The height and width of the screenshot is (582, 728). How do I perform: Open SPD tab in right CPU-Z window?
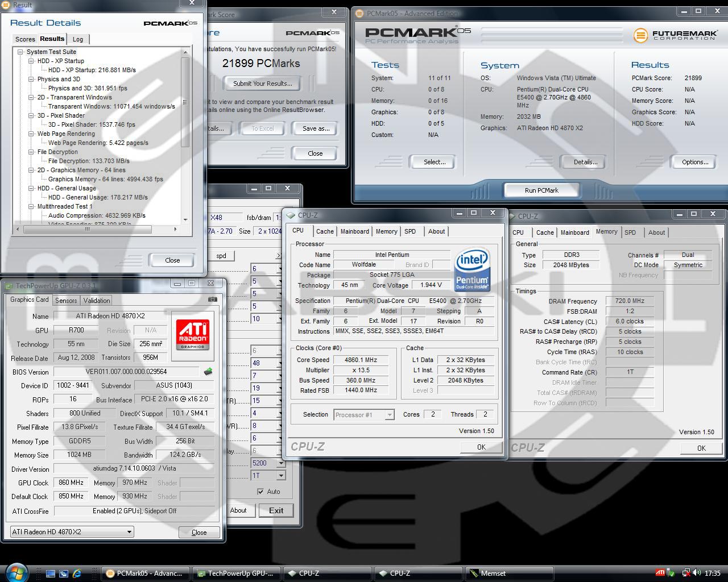(630, 232)
